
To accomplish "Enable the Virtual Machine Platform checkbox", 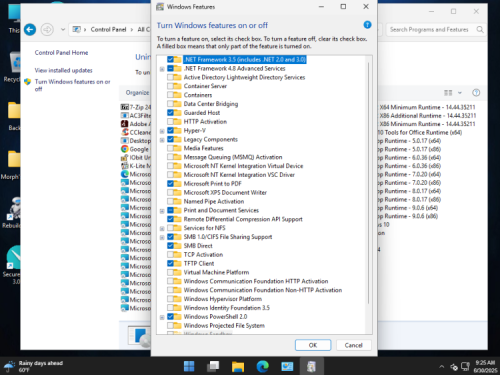I will click(170, 272).
